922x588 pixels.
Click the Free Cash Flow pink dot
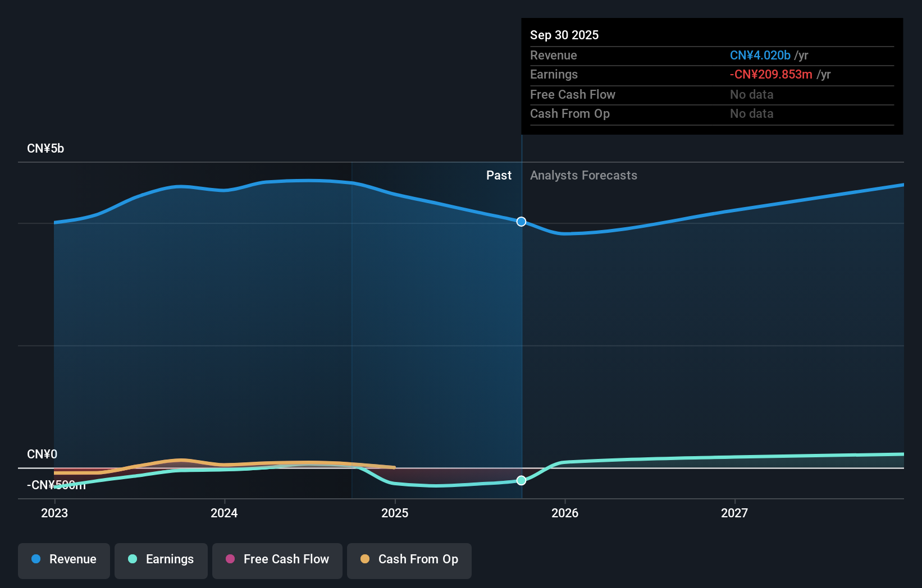pos(230,559)
